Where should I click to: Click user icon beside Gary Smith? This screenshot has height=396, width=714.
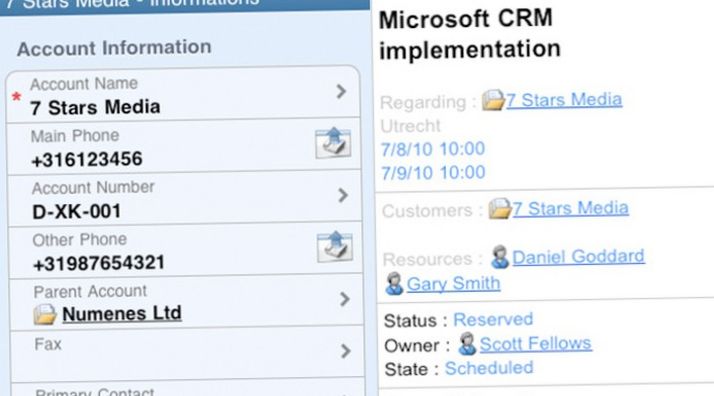pyautogui.click(x=394, y=284)
